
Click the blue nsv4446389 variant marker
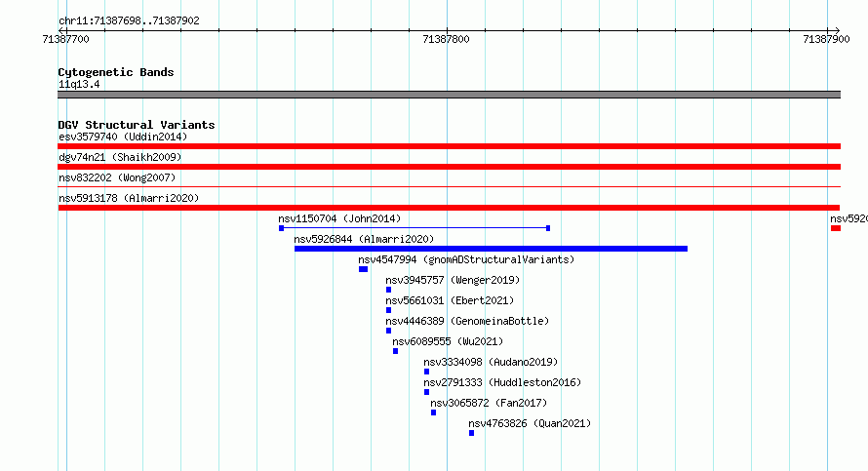point(388,331)
